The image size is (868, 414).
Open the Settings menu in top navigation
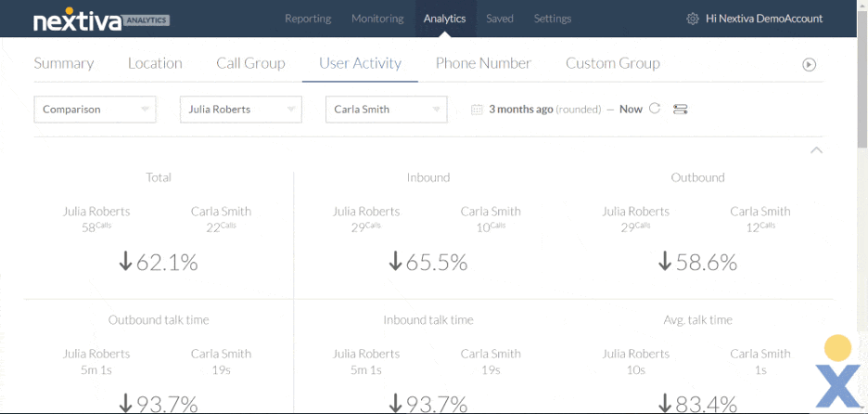coord(553,19)
